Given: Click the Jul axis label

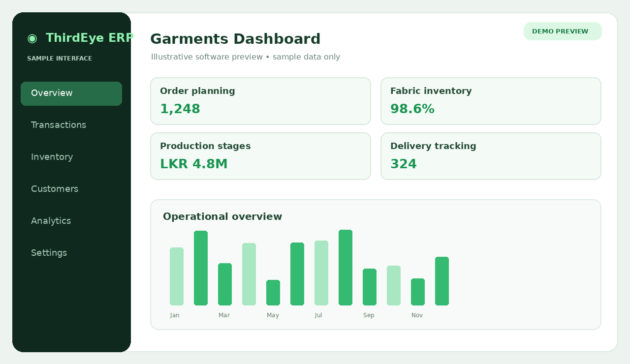Looking at the screenshot, I should pyautogui.click(x=318, y=315).
